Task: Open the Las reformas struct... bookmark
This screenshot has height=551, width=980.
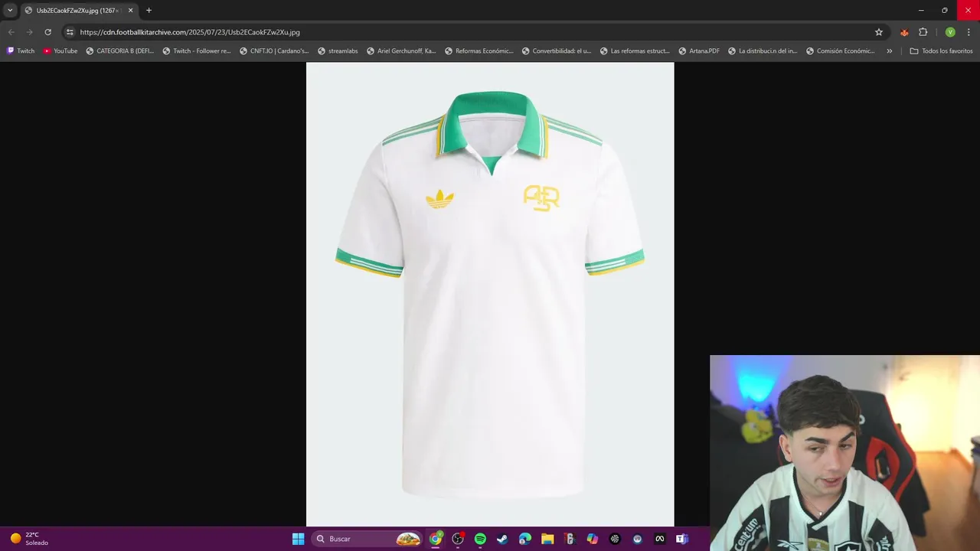Action: pos(635,51)
